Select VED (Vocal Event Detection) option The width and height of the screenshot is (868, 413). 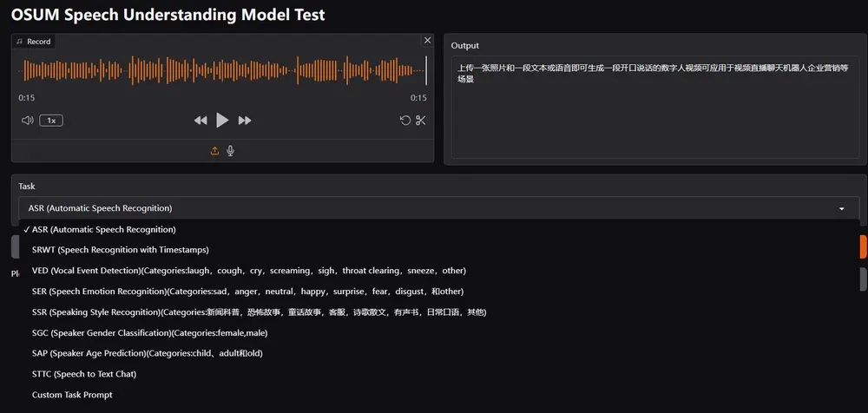click(x=439, y=271)
